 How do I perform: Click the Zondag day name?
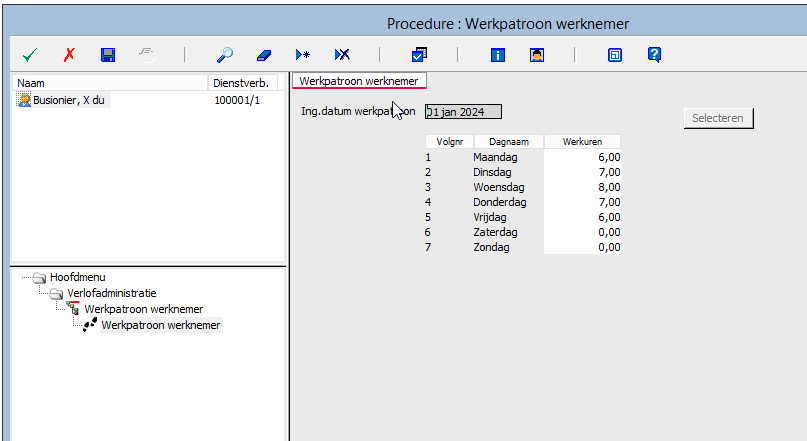491,247
